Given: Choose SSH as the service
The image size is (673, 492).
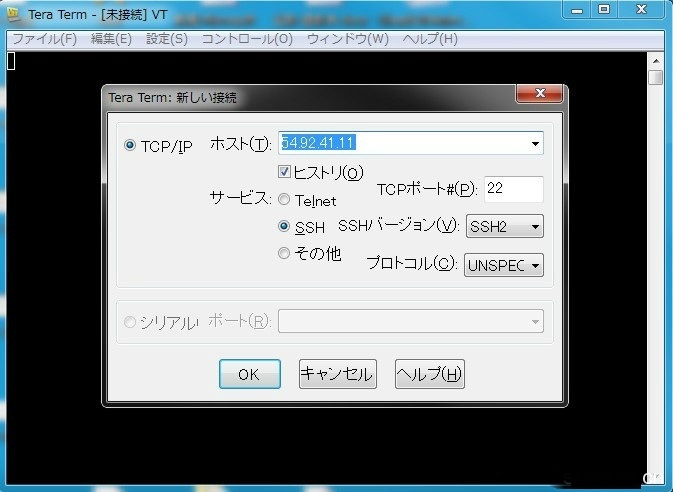Looking at the screenshot, I should 284,227.
